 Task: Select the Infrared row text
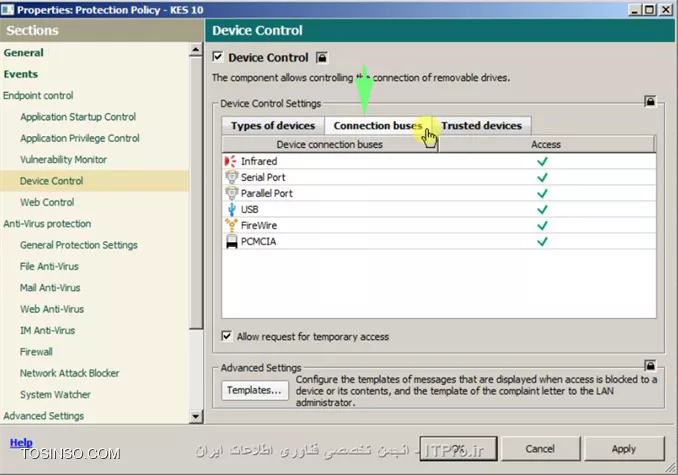259,161
